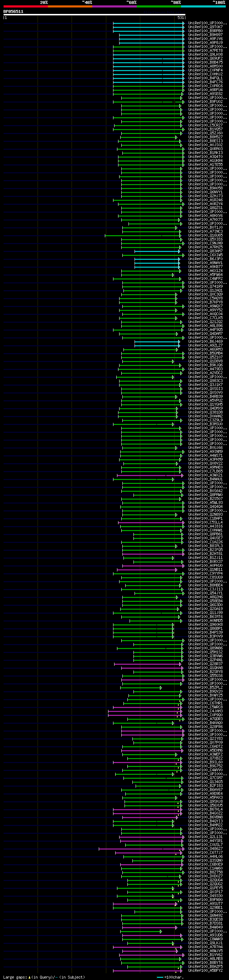Click the green alignment bar for UniRef100_A7PET8
The height and width of the screenshot is (980, 229).
tap(148, 51)
